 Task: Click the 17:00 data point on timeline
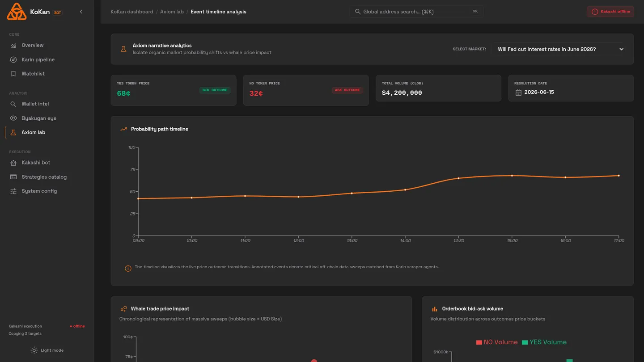[619, 176]
